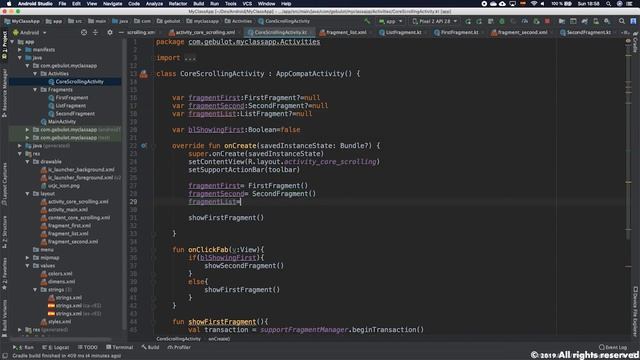Open the TODO tool window button

pos(87,347)
